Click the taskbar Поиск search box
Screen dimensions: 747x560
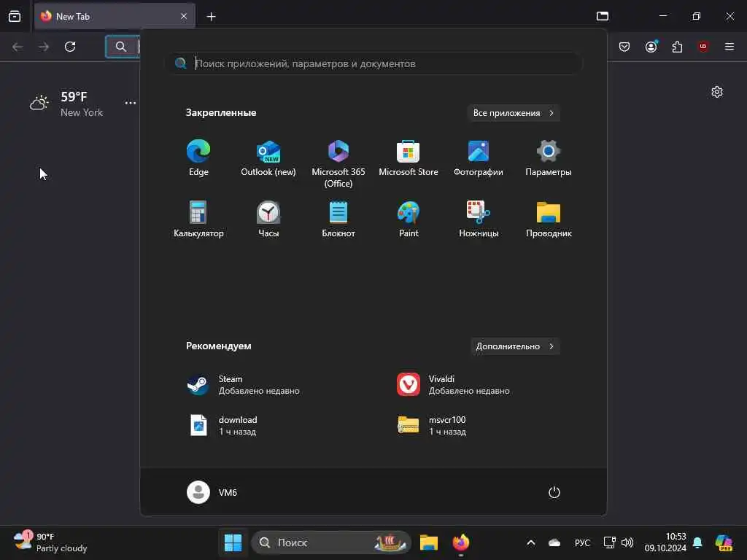332,542
